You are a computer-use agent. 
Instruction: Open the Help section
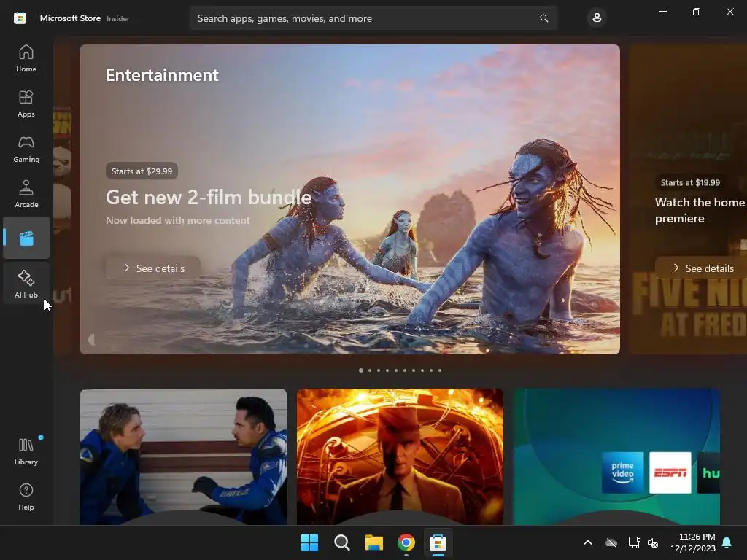[26, 497]
